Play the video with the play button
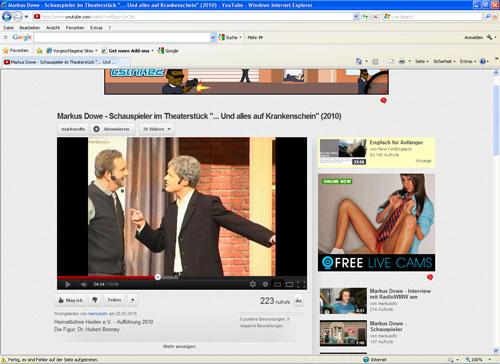This screenshot has width=500, height=364. click(x=68, y=284)
